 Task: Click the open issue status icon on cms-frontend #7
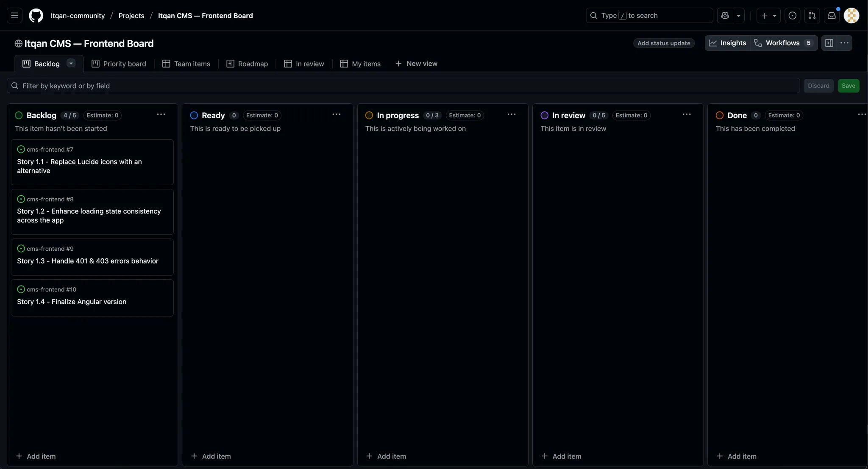[21, 149]
